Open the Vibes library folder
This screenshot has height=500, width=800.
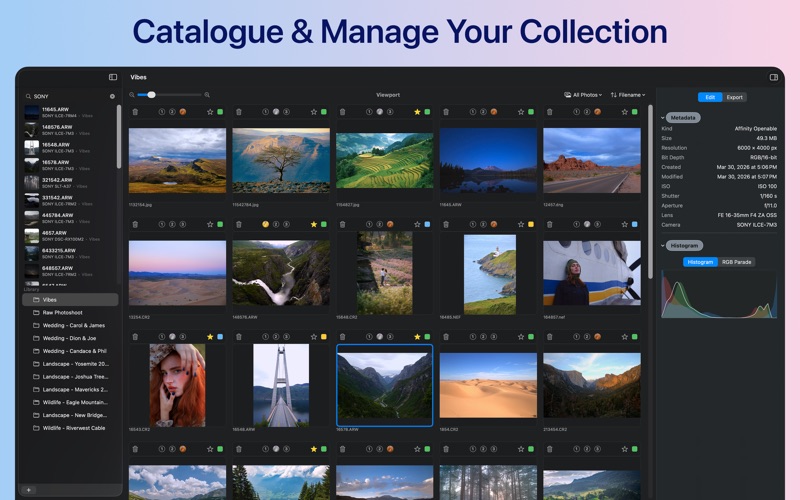click(x=70, y=299)
